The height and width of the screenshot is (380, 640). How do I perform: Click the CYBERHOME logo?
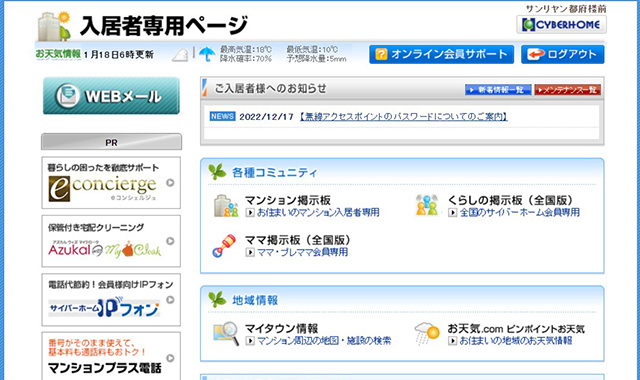(561, 24)
